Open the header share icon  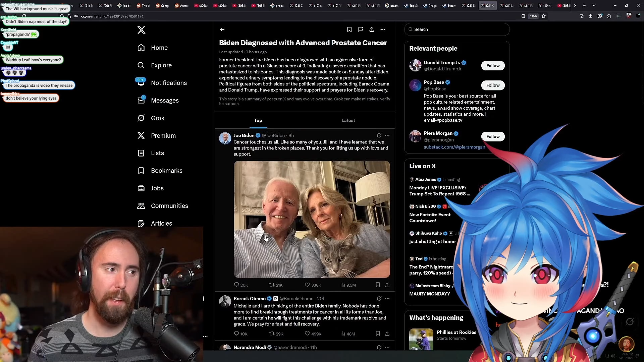click(x=372, y=29)
